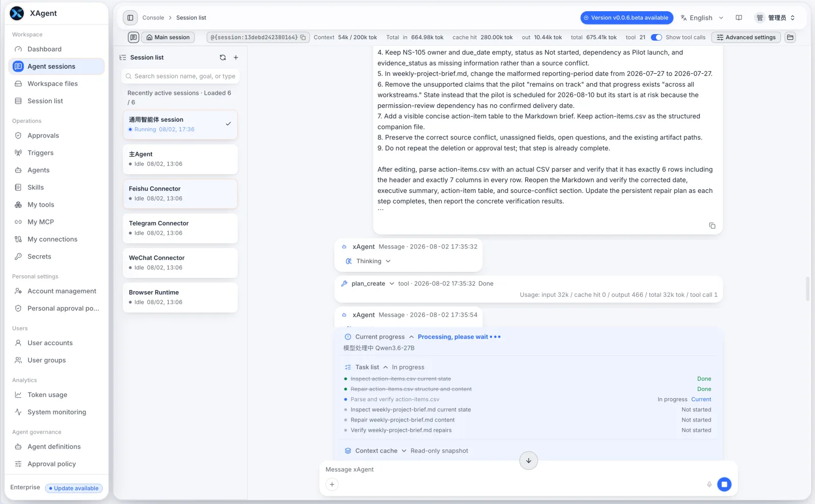
Task: Refresh the session list
Action: point(223,58)
